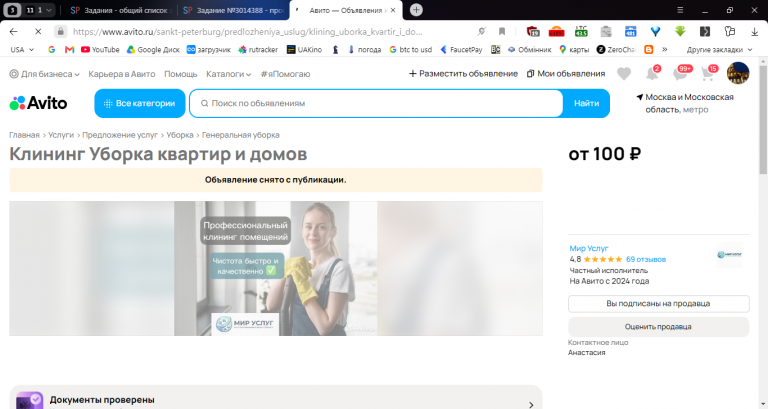Click Разместить объявление
Viewport: 768px width, 409px height.
coord(463,73)
